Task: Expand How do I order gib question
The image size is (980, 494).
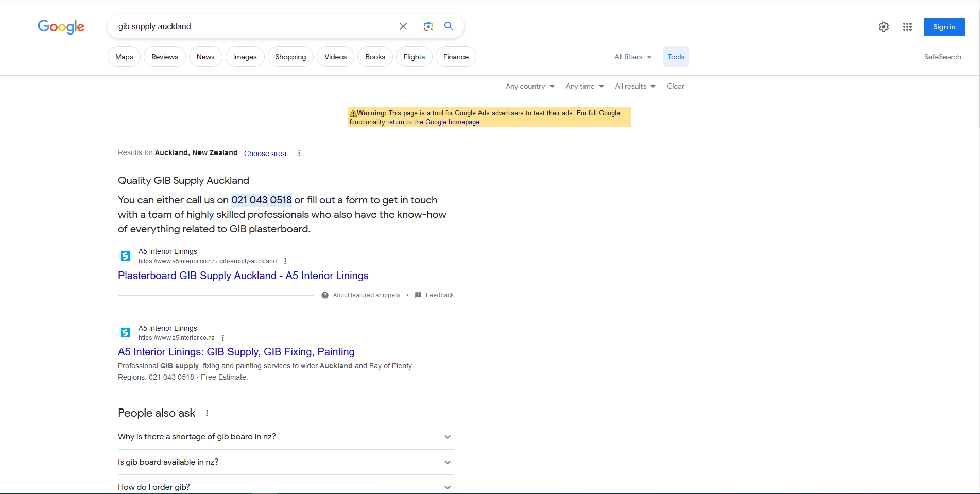Action: [286, 487]
